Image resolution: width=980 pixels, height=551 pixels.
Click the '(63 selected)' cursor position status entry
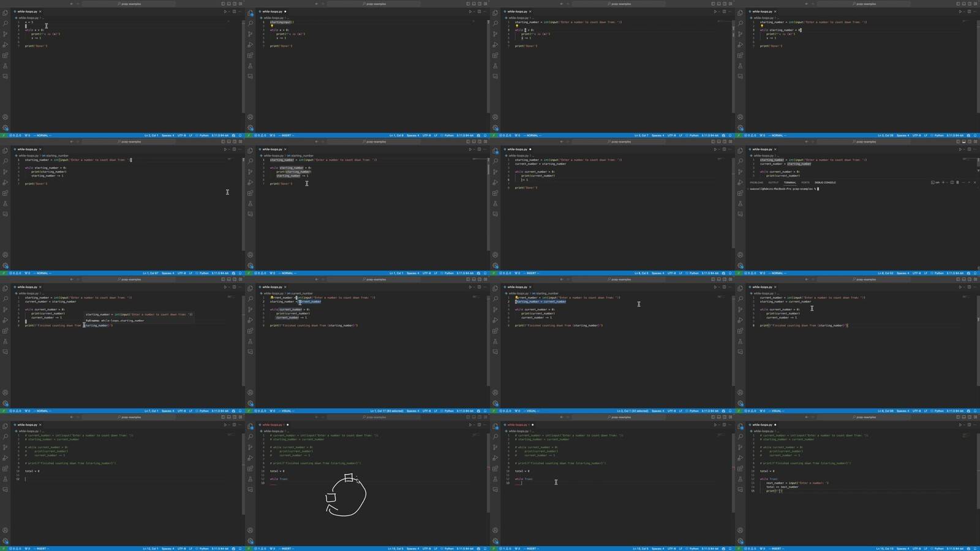coord(386,411)
